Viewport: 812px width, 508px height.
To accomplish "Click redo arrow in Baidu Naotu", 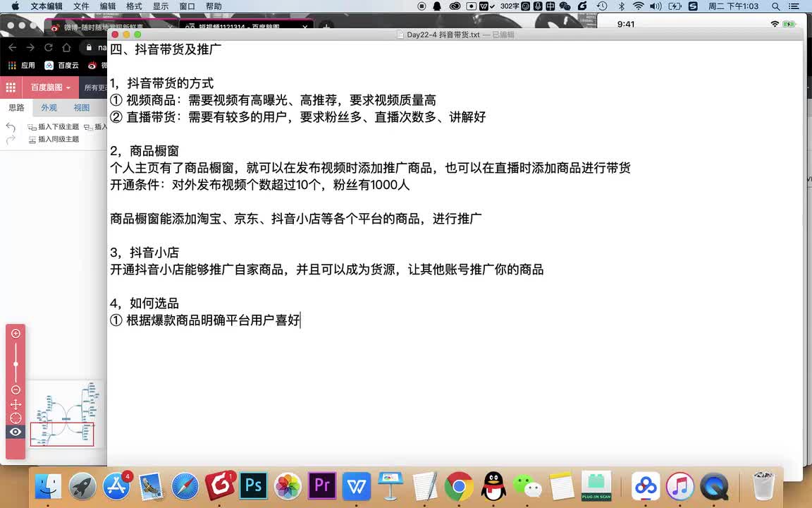I will [x=11, y=140].
